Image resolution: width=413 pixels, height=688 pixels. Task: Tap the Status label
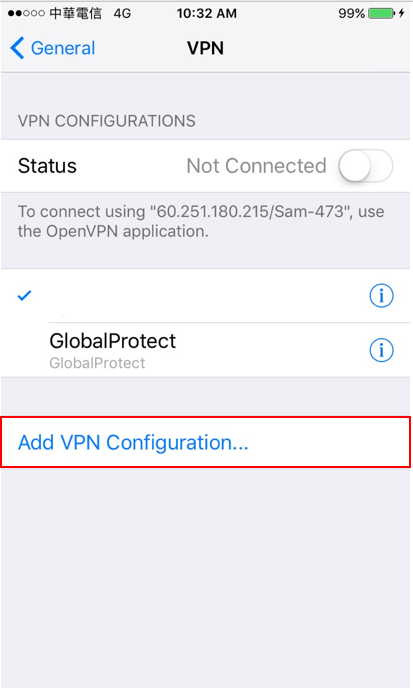(x=47, y=166)
